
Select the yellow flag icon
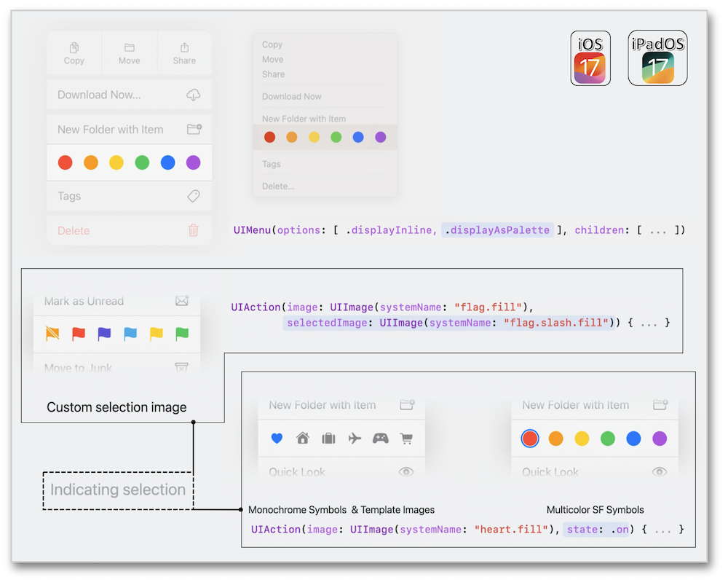(x=157, y=333)
